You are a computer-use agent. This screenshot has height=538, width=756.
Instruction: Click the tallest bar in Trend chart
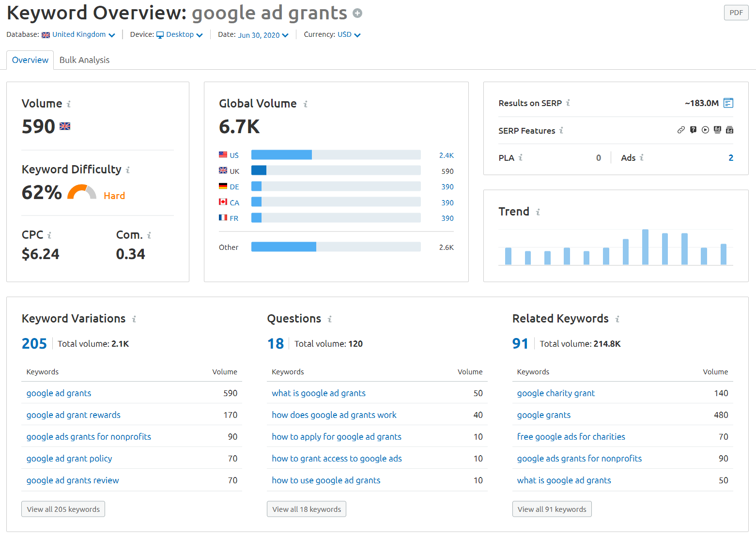645,247
